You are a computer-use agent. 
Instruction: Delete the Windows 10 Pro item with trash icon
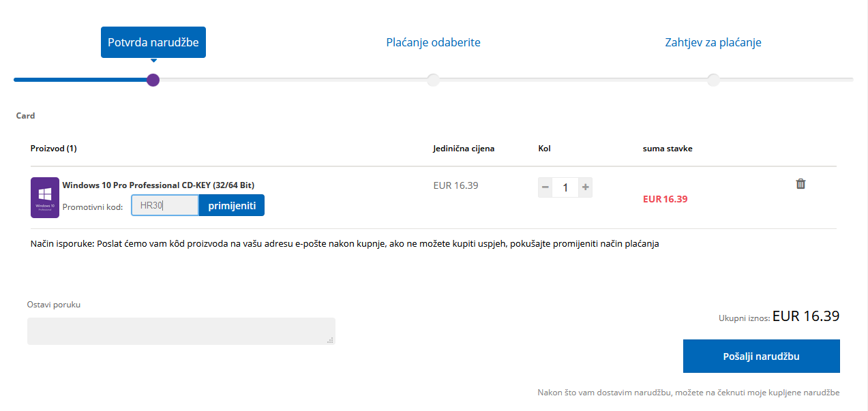point(800,184)
